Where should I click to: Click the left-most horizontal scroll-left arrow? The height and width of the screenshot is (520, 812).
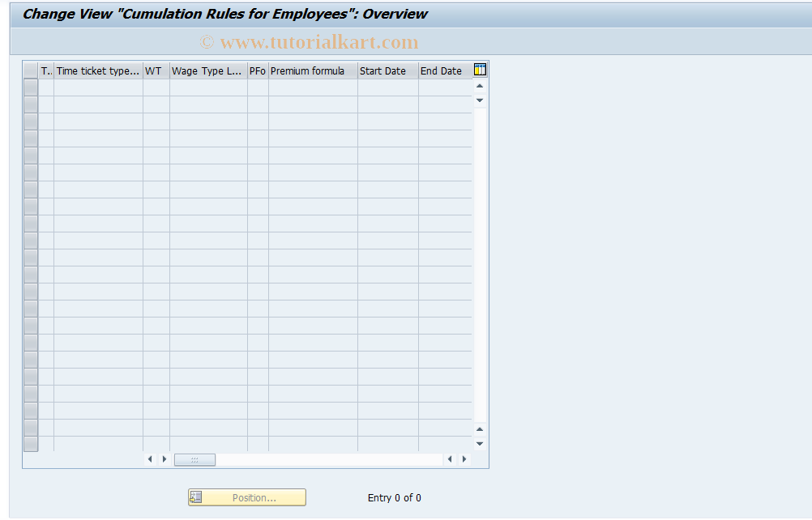(x=150, y=459)
